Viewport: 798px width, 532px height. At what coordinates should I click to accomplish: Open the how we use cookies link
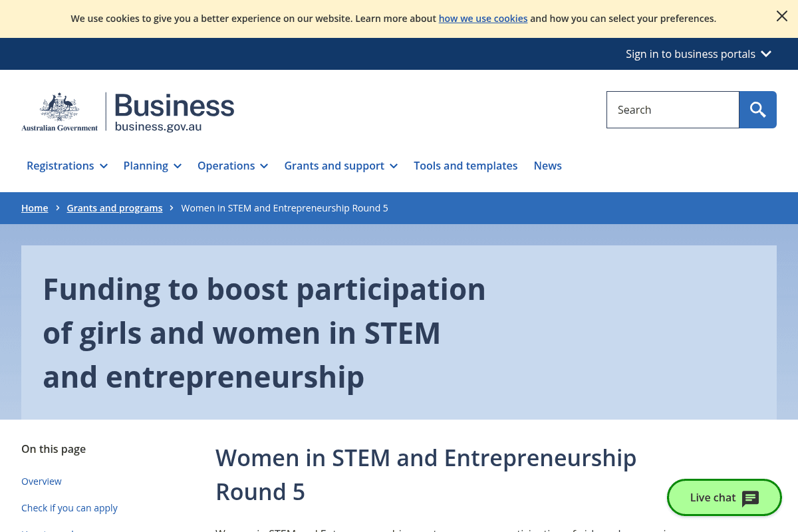483,18
